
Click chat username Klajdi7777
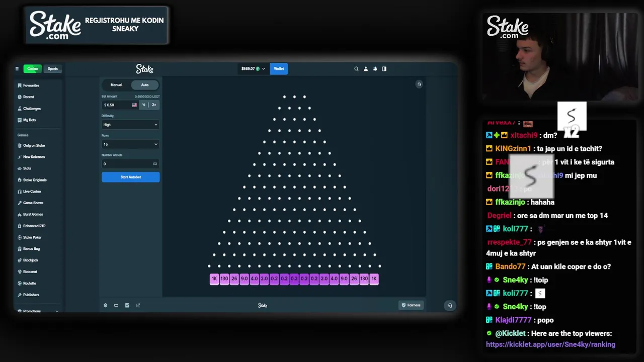coord(513,320)
